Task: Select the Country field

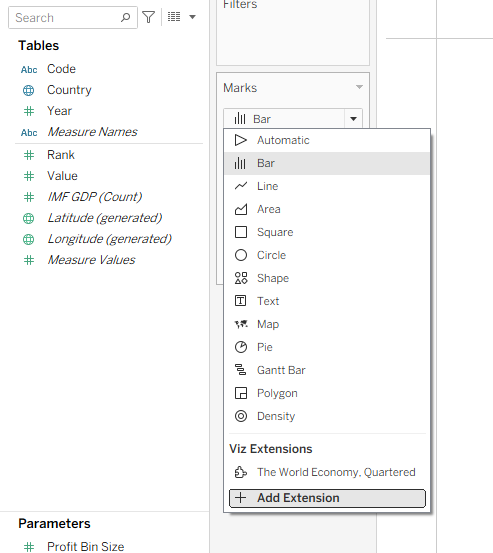Action: click(x=69, y=90)
